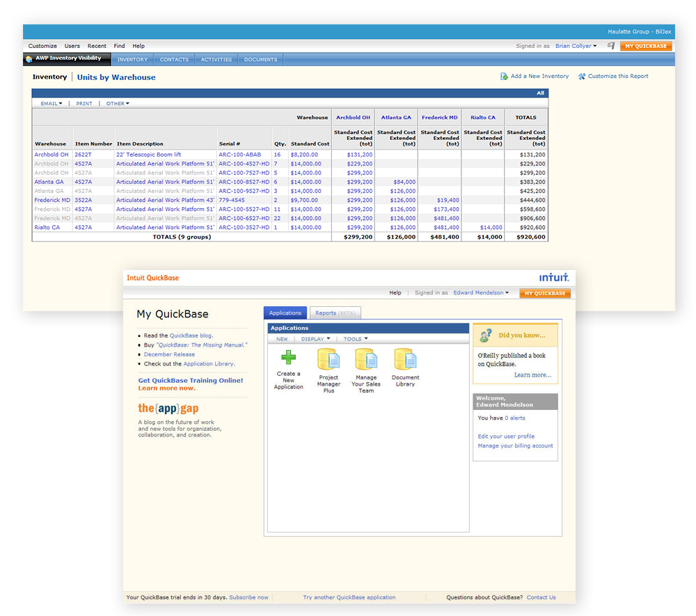Image resolution: width=696 pixels, height=616 pixels.
Task: Expand the Brian Collyer user dropdown
Action: [x=576, y=46]
